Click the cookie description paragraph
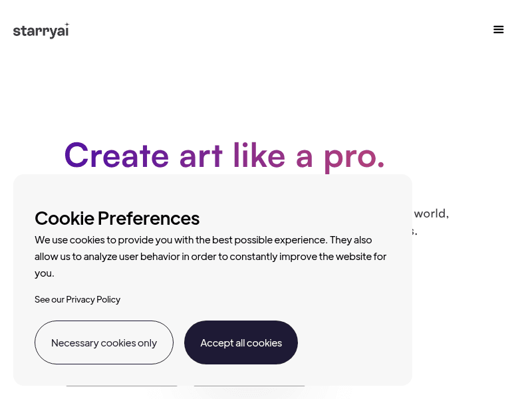This screenshot has height=399, width=532. [210, 257]
